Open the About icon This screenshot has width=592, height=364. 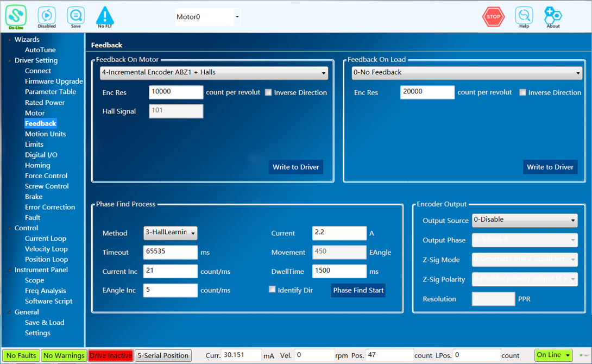click(x=553, y=17)
